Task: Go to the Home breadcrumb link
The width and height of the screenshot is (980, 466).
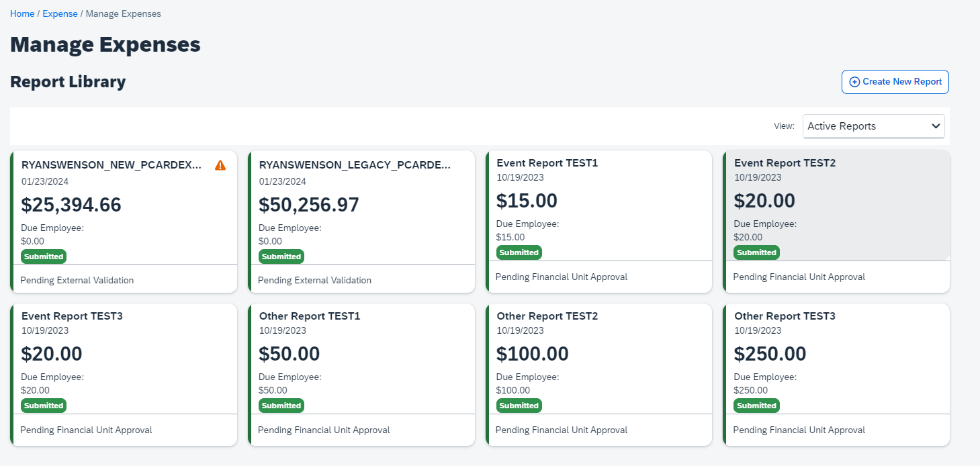Action: tap(22, 13)
